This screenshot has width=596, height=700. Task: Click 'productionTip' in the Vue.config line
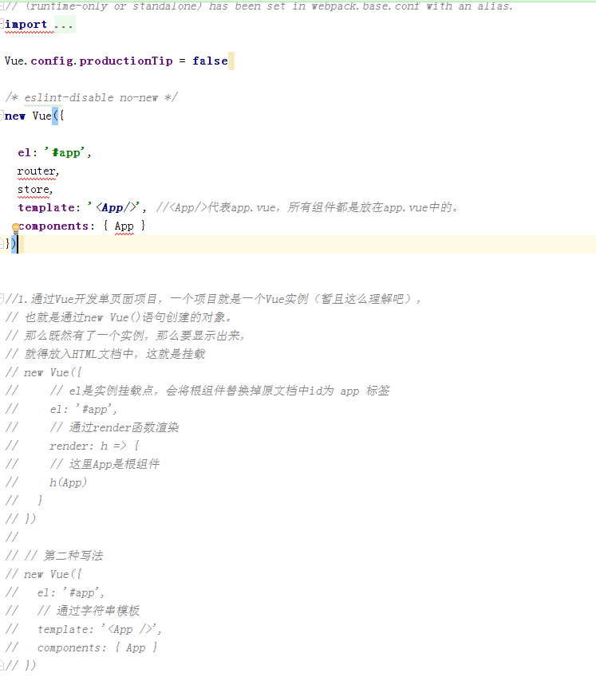coord(126,61)
